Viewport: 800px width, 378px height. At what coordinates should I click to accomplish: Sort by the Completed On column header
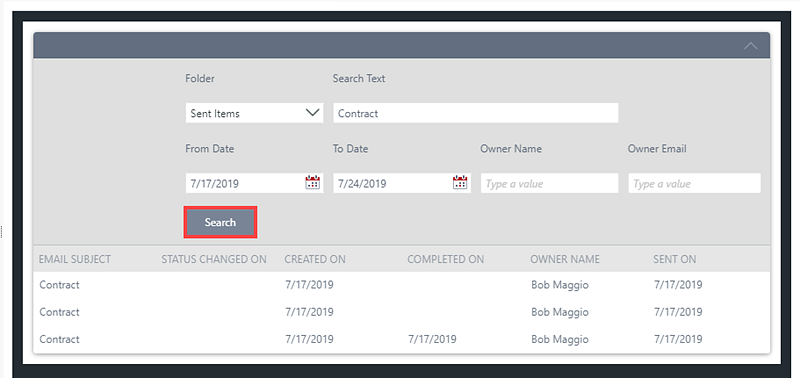(445, 259)
